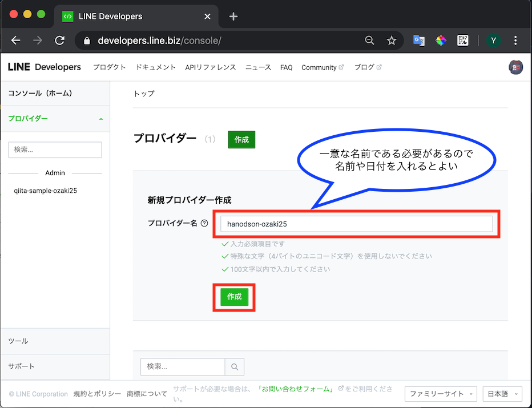The image size is (532, 408).
Task: Click the プロバイダー名 text field
Action: point(356,224)
